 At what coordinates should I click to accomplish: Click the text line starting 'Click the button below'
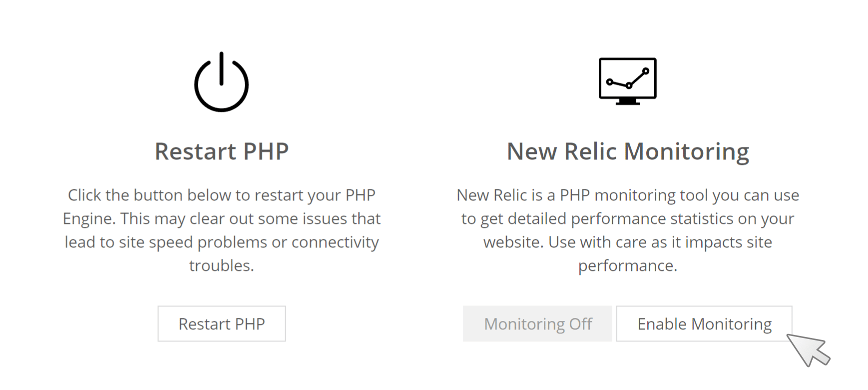[222, 195]
